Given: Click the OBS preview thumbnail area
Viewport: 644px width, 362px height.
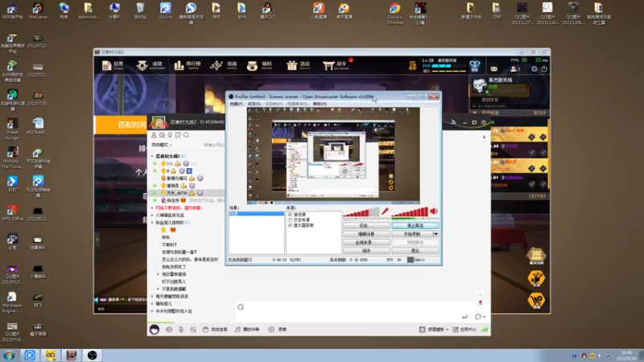Looking at the screenshot, I should point(333,155).
